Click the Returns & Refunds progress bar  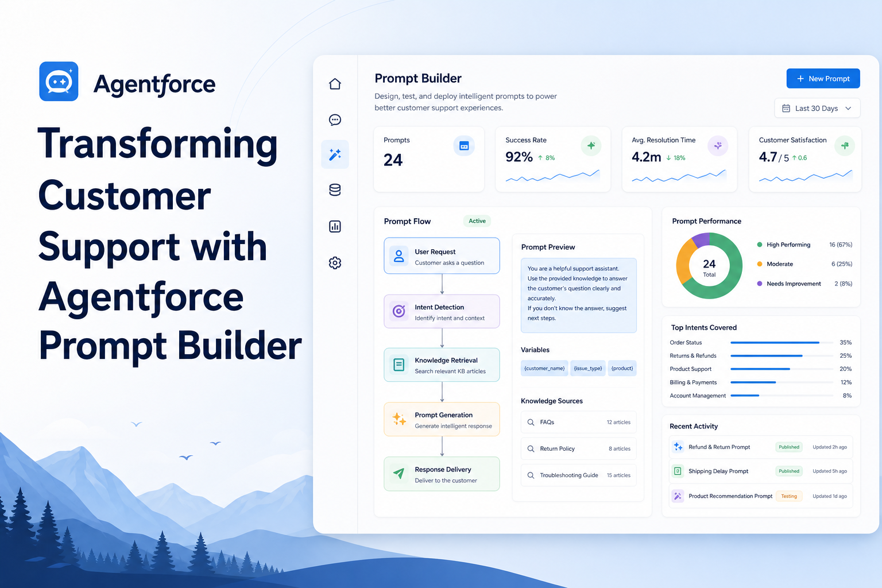(782, 356)
